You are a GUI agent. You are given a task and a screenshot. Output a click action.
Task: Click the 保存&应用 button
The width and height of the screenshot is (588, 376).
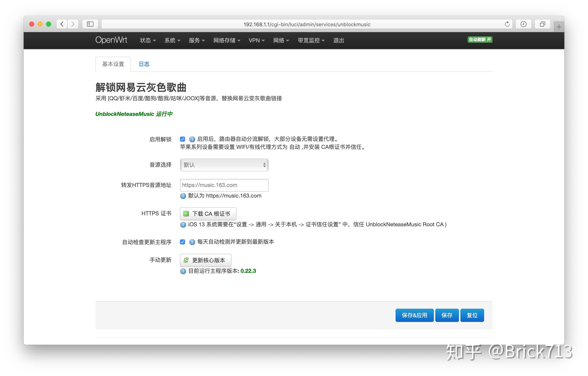[414, 315]
